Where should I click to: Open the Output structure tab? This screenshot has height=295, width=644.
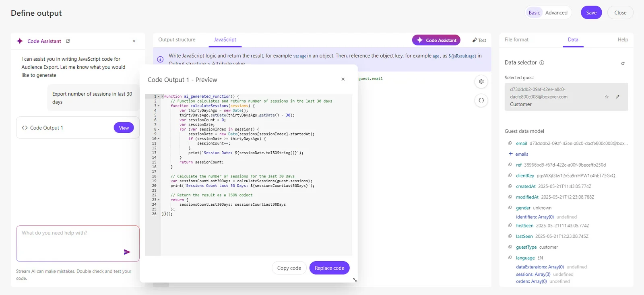177,40
